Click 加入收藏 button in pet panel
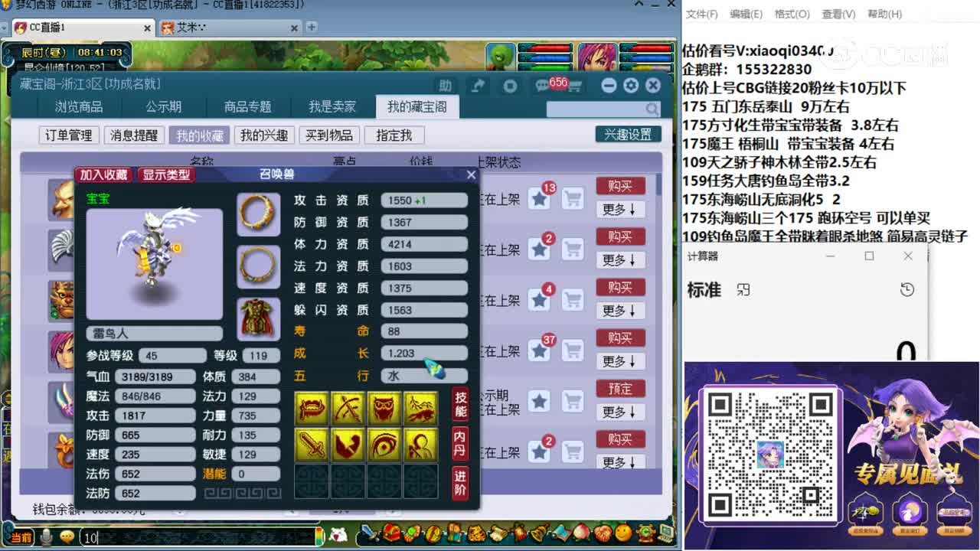This screenshot has height=551, width=980. click(x=104, y=174)
